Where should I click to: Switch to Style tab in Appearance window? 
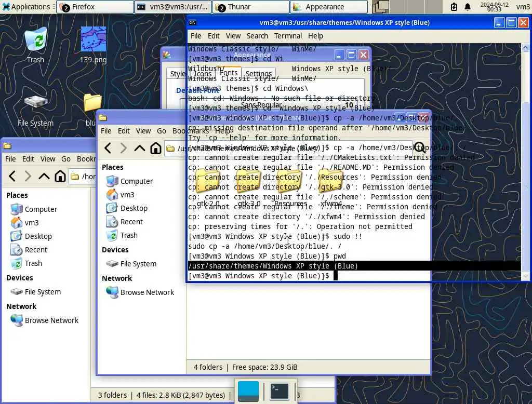point(178,74)
